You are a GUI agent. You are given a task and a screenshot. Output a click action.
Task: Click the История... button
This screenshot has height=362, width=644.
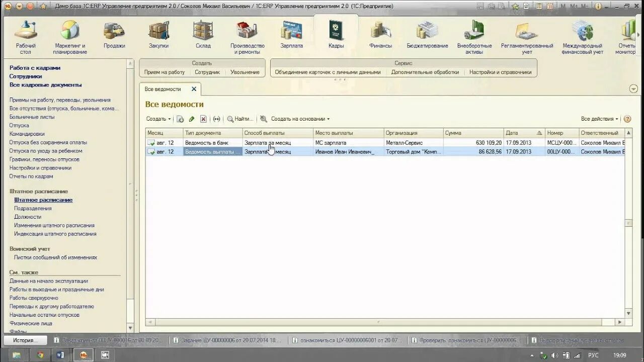click(25, 340)
